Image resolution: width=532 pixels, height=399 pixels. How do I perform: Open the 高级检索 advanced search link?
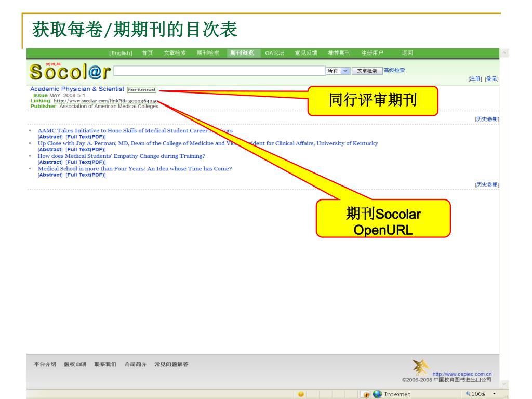click(394, 70)
